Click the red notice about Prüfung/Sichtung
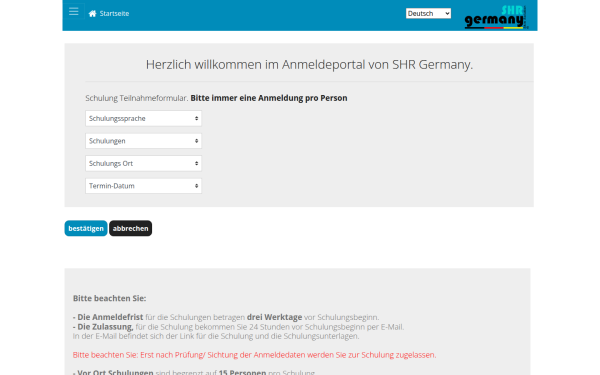The width and height of the screenshot is (600, 375). (x=254, y=355)
